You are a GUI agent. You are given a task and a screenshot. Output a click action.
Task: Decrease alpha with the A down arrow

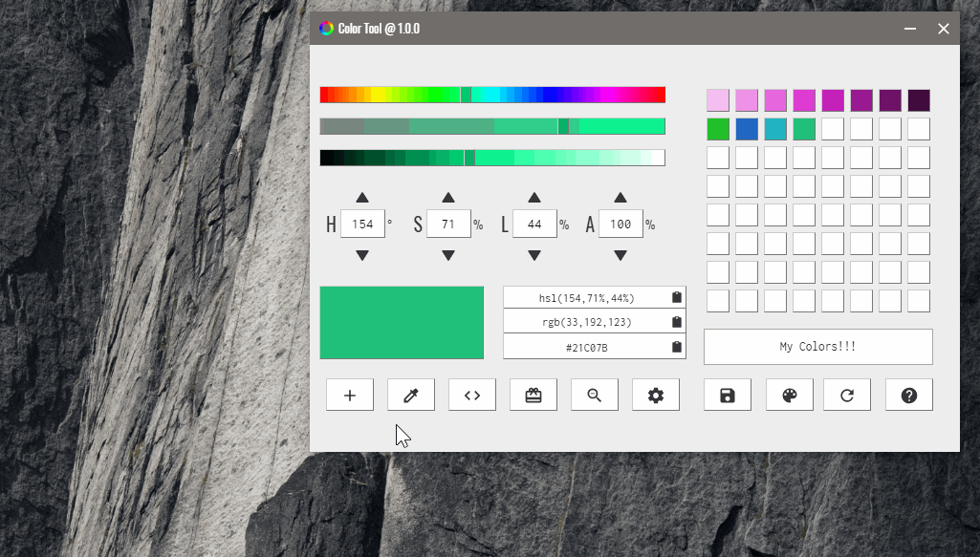[x=620, y=255]
